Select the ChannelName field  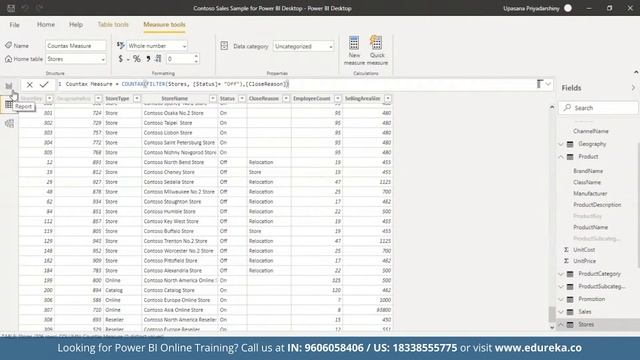(591, 131)
